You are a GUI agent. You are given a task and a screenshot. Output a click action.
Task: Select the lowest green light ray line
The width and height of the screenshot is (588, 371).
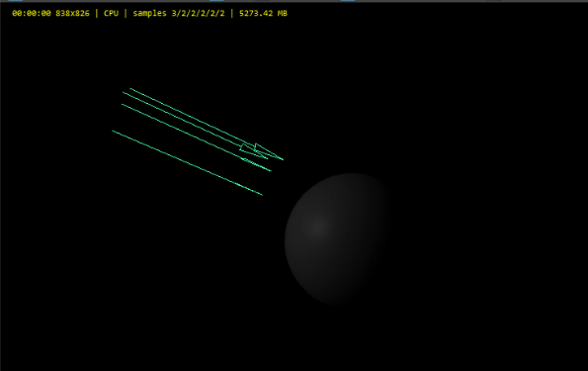[188, 162]
